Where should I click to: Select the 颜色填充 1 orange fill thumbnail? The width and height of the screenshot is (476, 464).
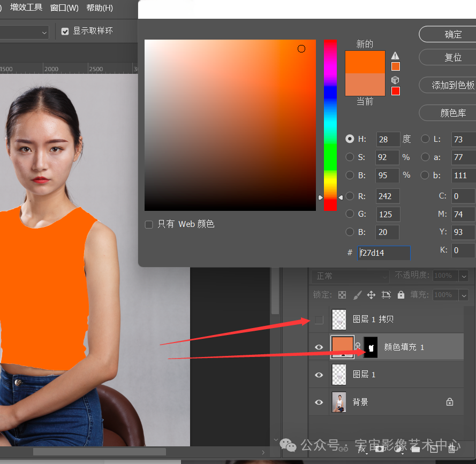342,347
